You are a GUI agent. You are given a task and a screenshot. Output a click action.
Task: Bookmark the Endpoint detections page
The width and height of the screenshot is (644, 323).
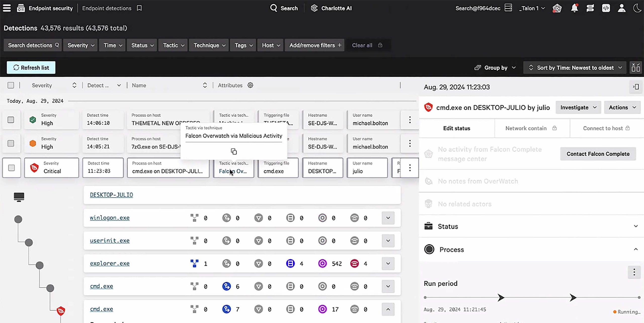(139, 8)
